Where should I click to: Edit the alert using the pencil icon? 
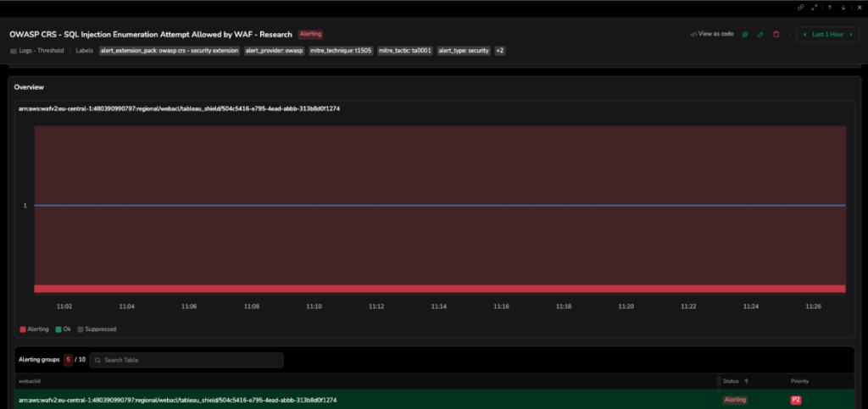[760, 35]
